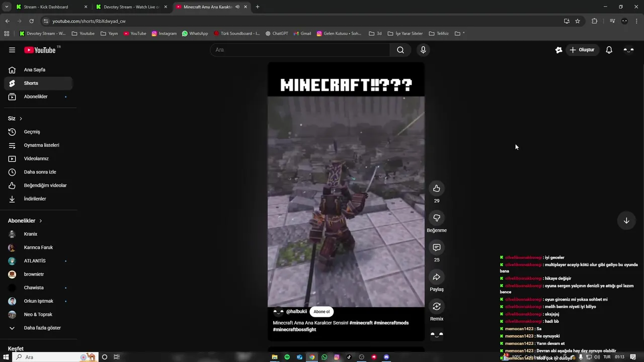The image size is (644, 362).
Task: Reload the page in Chrome
Action: 31,21
